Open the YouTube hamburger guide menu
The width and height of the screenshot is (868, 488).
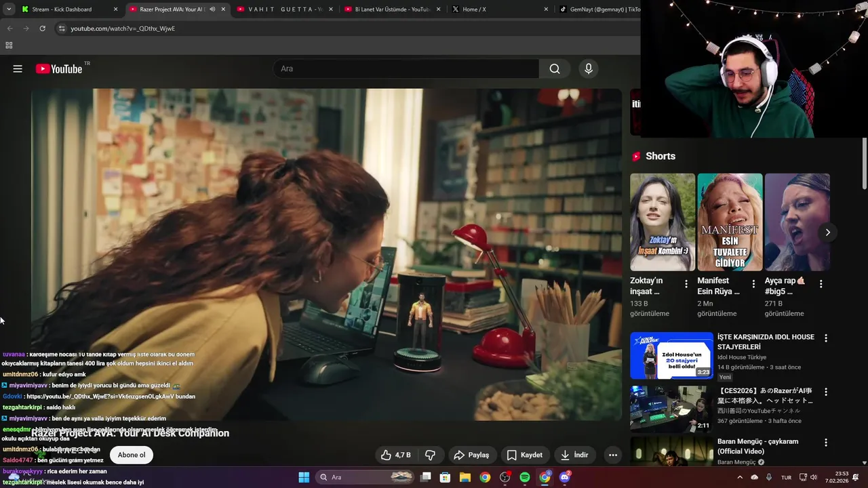(x=18, y=68)
